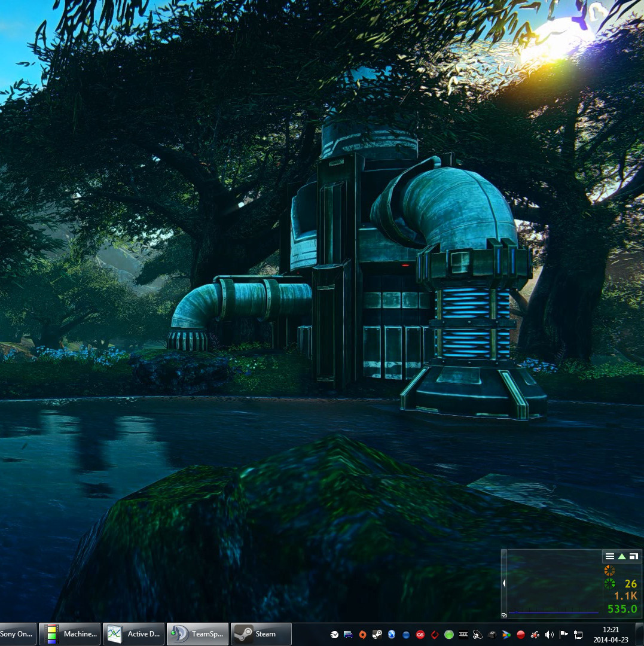Toggle the green ring indicator in gadget

click(609, 584)
